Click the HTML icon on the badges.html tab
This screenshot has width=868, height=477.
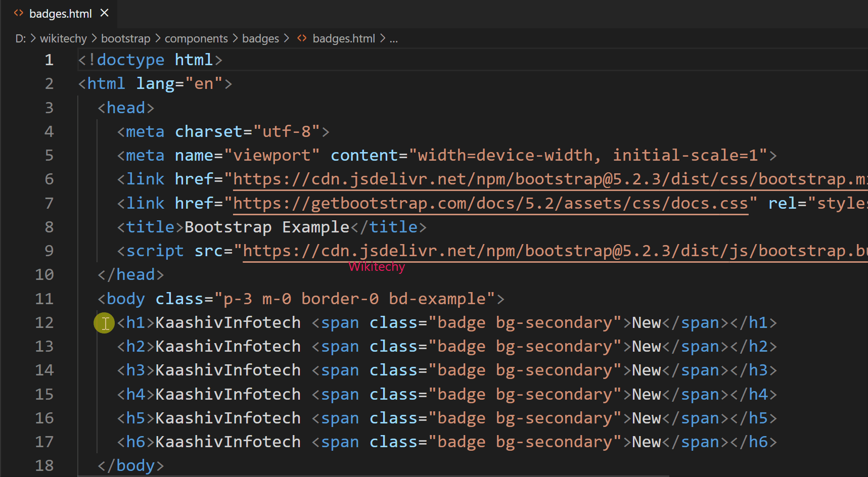18,13
